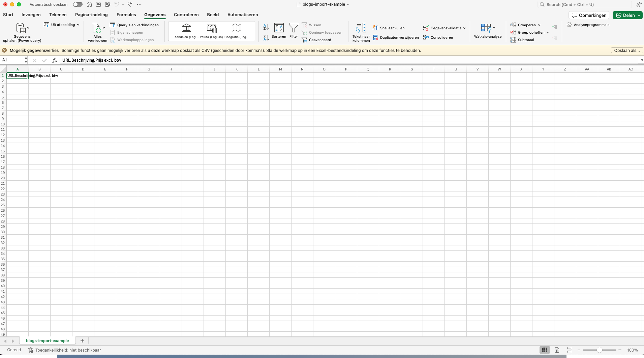Click the formula bar text field
This screenshot has height=358, width=644.
[349, 60]
